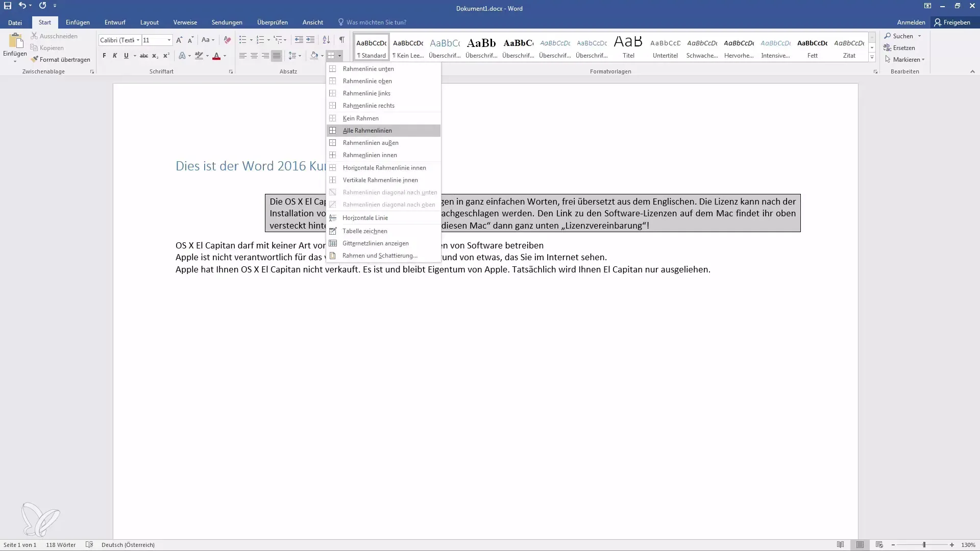980x551 pixels.
Task: Click the Save icon in quick access toolbar
Action: 8,6
